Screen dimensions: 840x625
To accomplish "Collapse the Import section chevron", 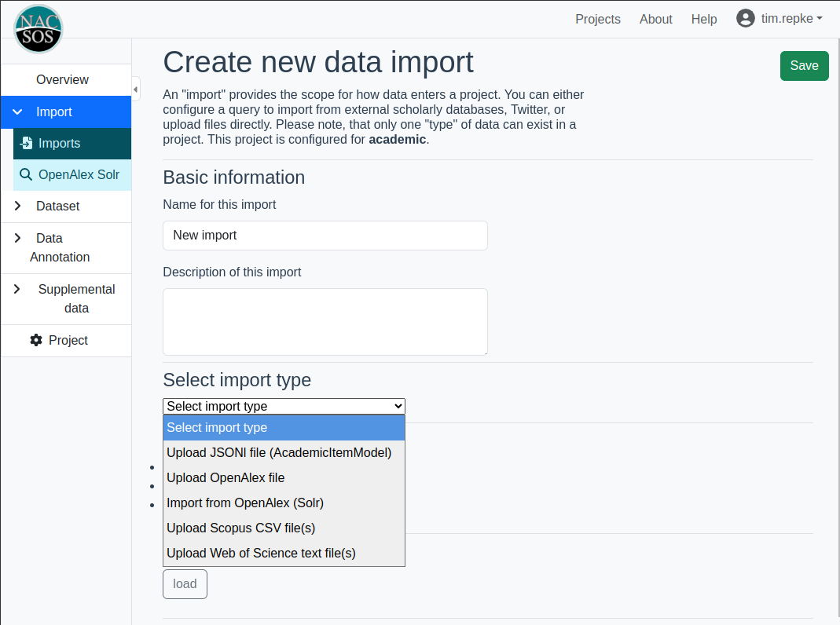I will tap(17, 112).
